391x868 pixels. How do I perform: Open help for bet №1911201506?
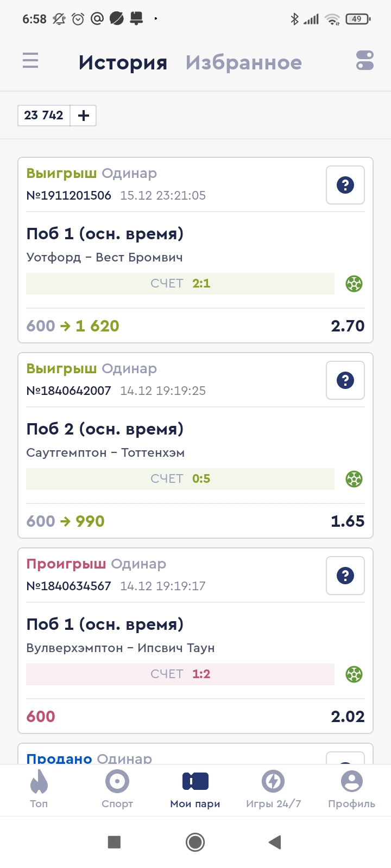(345, 185)
